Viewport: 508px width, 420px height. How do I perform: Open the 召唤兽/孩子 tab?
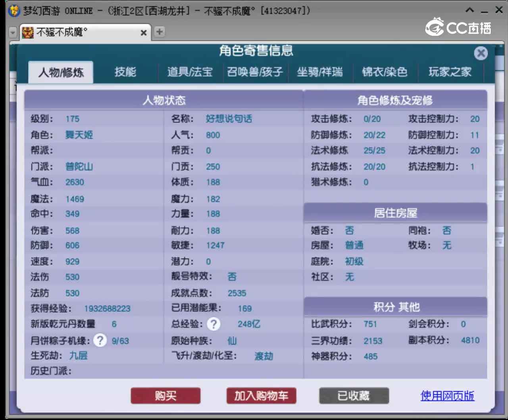[x=255, y=72]
